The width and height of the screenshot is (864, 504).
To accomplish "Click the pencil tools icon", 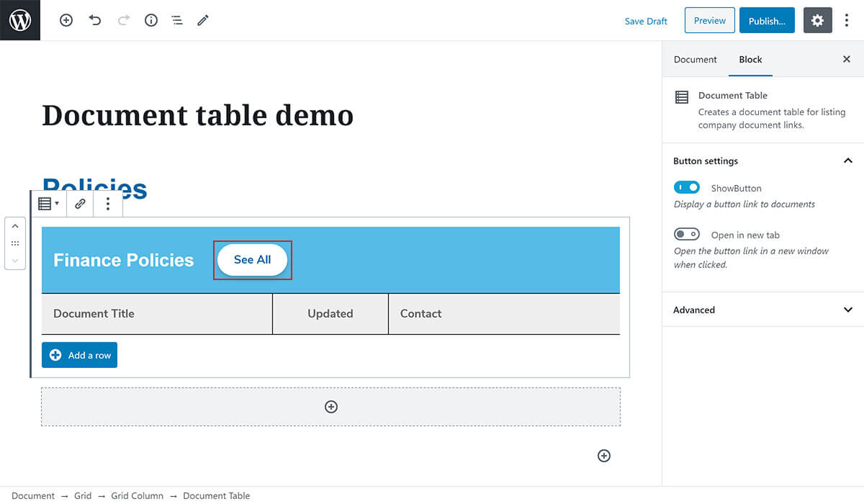I will click(203, 21).
